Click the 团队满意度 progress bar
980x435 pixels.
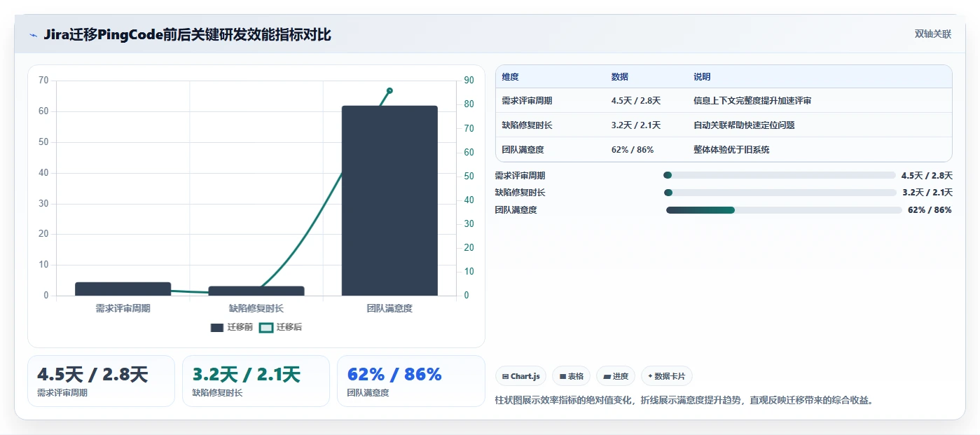(784, 210)
